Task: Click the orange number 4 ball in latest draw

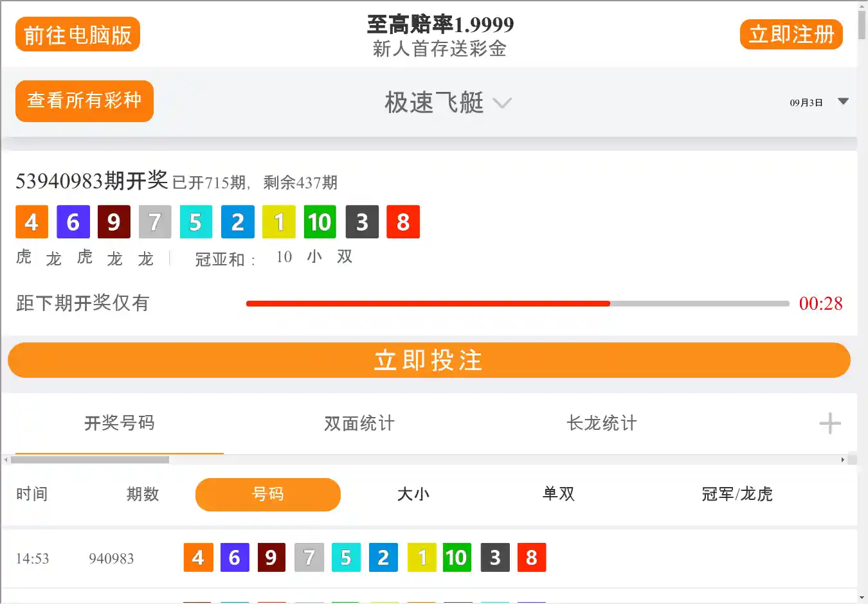Action: click(32, 222)
